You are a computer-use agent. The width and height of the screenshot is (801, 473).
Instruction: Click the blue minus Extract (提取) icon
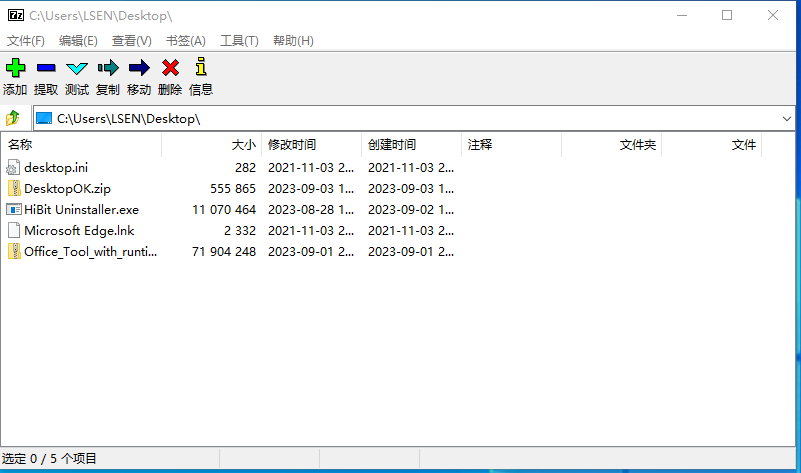pos(46,67)
